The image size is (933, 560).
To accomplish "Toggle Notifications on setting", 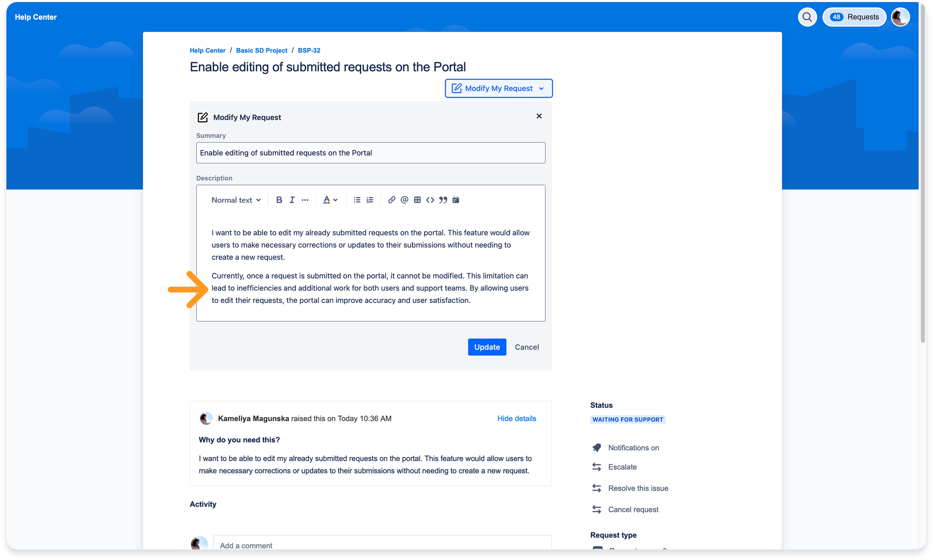I will (633, 448).
